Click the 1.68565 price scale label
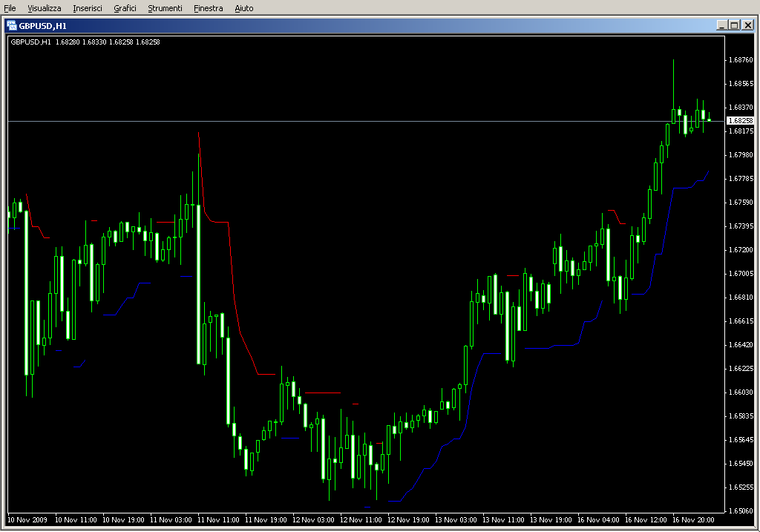Viewport: 760px width, 532px height. tap(741, 84)
